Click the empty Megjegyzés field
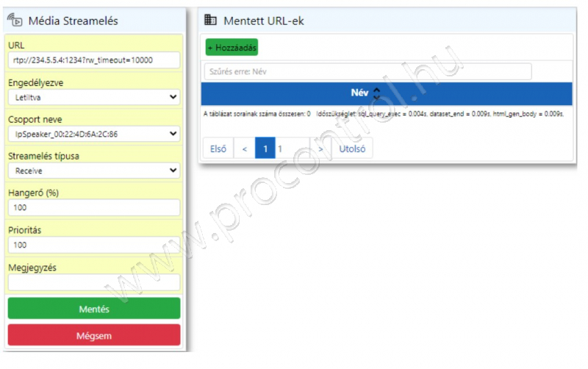The height and width of the screenshot is (369, 588). (93, 282)
